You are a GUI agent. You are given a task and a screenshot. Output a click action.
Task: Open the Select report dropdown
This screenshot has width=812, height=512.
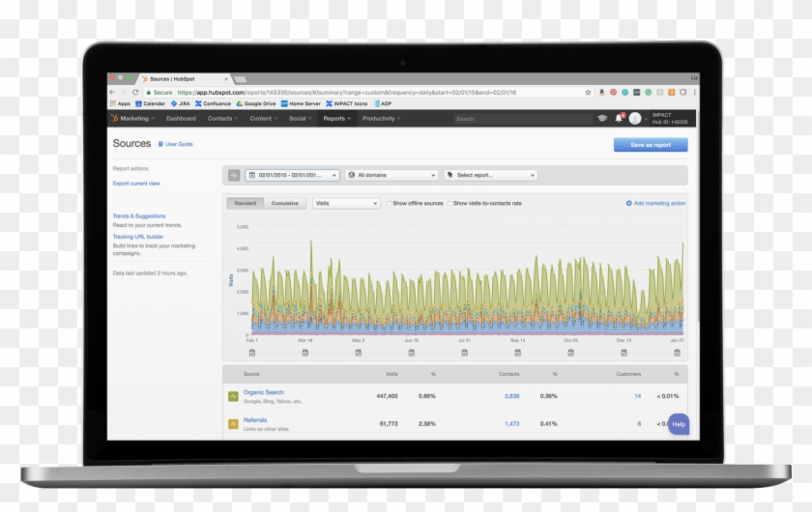(x=490, y=175)
